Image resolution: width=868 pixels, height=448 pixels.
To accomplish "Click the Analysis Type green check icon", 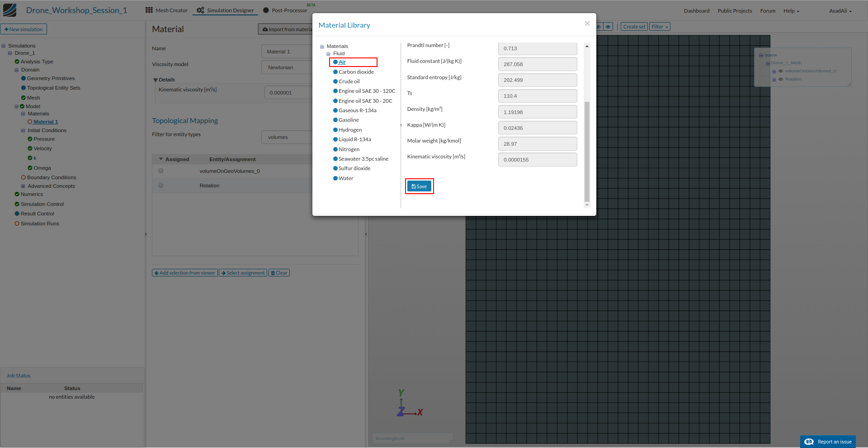I will tap(17, 62).
